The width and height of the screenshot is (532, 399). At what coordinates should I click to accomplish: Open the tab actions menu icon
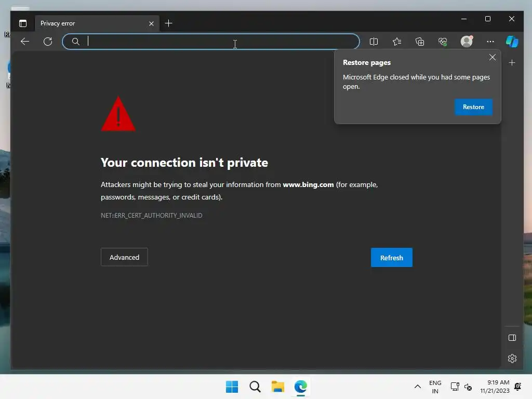point(23,23)
